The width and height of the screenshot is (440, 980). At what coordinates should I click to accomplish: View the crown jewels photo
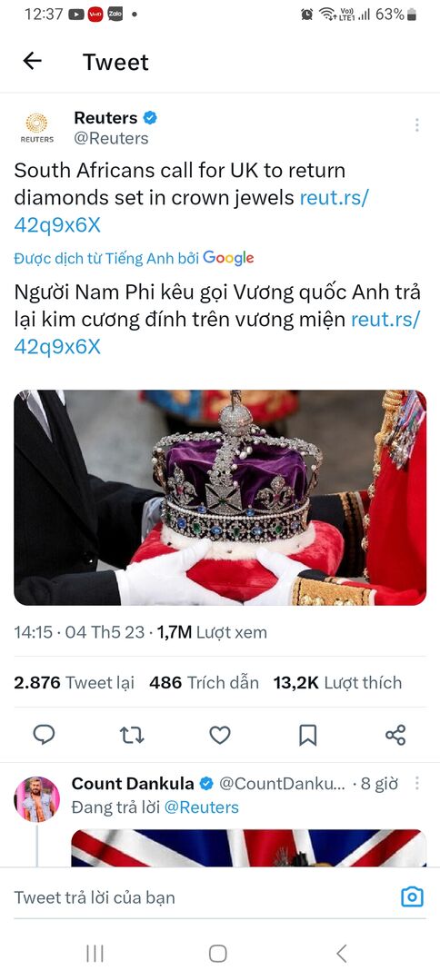pyautogui.click(x=220, y=498)
